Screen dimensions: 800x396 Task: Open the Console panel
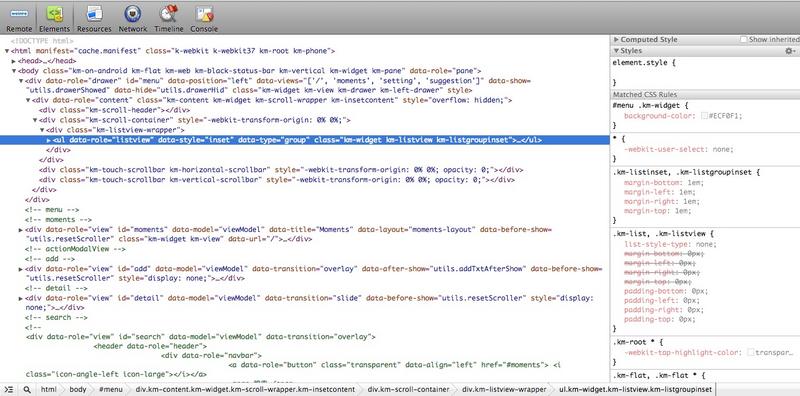(204, 18)
